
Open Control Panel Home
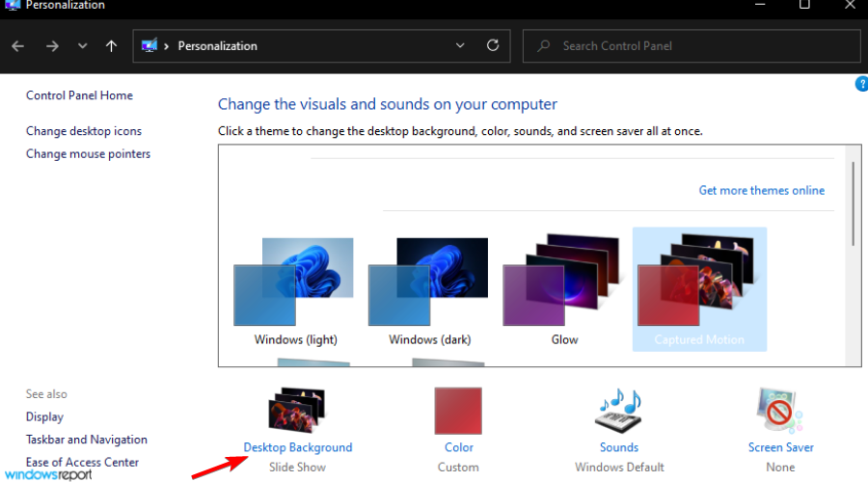tap(79, 95)
